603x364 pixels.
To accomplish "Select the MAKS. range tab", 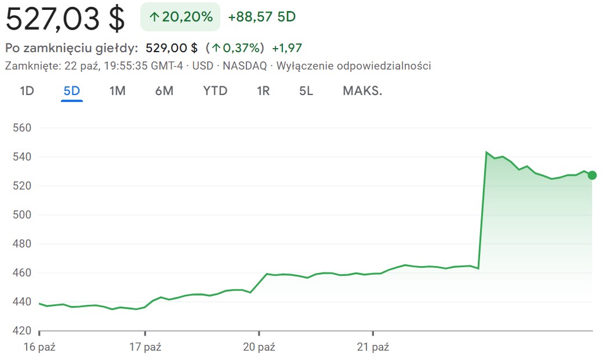I will tap(362, 91).
